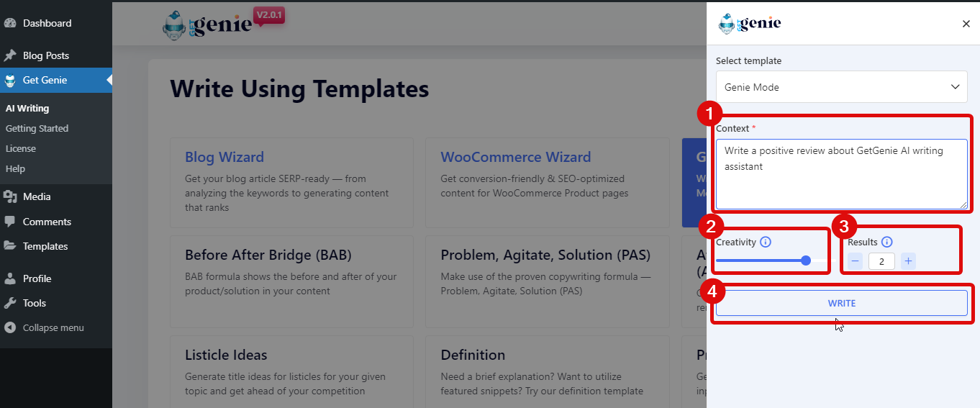Click the Creativity info icon
This screenshot has width=980, height=408.
tap(766, 242)
